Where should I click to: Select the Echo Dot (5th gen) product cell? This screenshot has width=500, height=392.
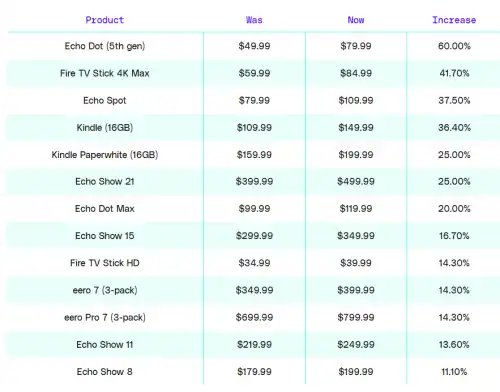(x=105, y=46)
